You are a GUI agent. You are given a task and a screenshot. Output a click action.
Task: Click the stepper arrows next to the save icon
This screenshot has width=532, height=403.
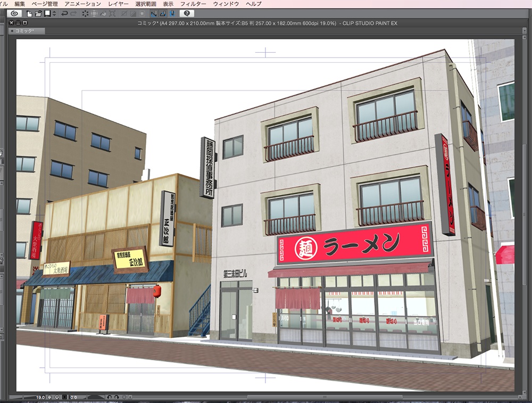[x=54, y=15]
